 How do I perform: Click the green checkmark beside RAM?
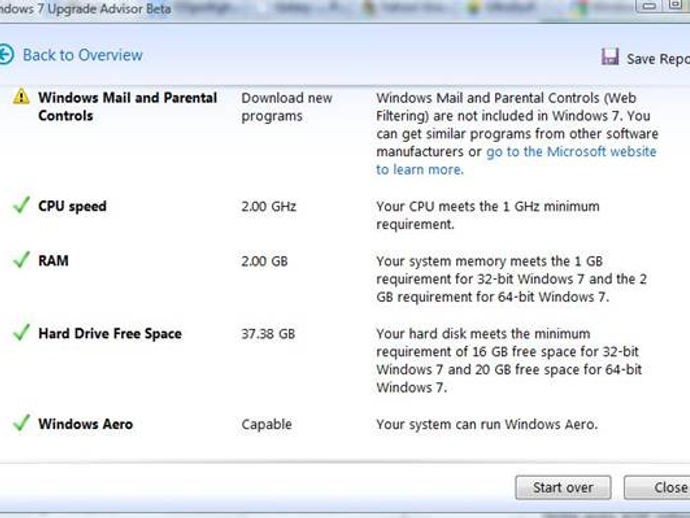point(21,260)
